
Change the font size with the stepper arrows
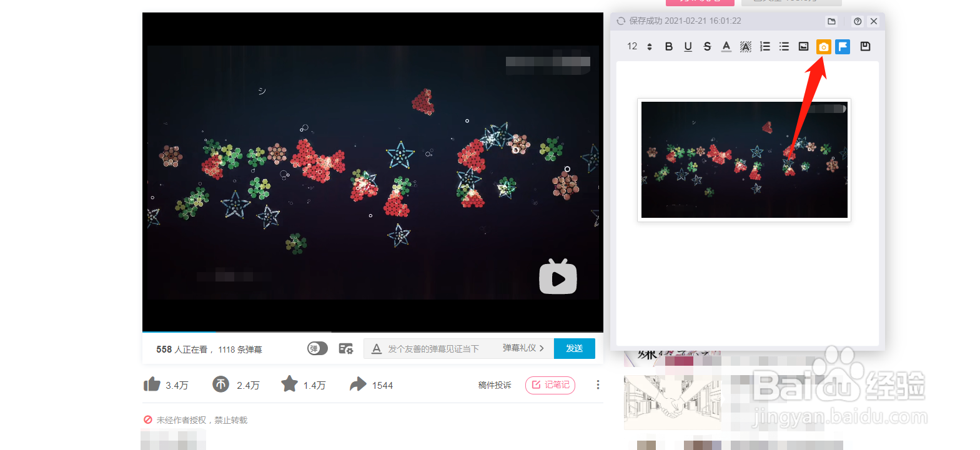point(650,47)
